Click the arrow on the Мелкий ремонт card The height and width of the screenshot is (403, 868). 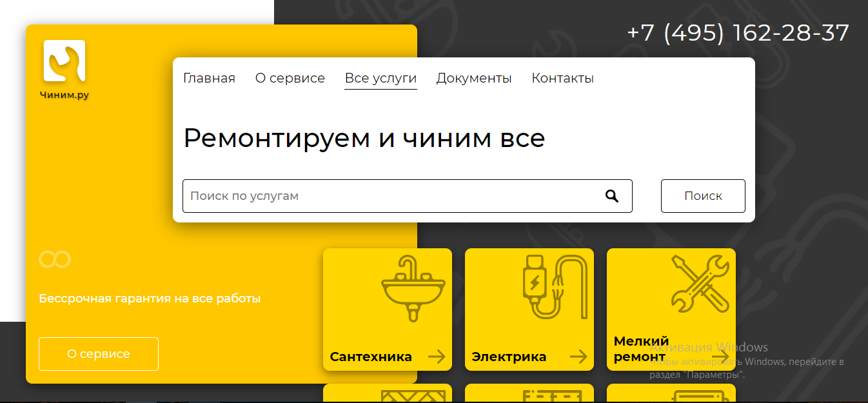click(721, 355)
